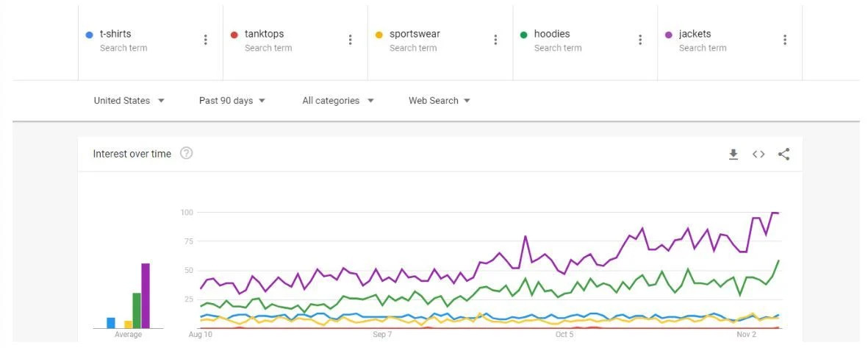This screenshot has width=868, height=348.
Task: Expand the United States region dropdown
Action: tap(129, 101)
